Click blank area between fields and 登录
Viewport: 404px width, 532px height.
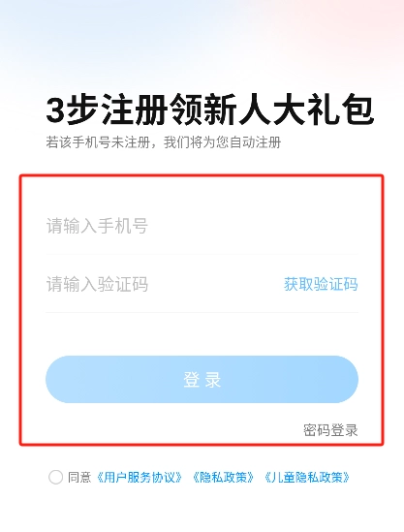(202, 334)
